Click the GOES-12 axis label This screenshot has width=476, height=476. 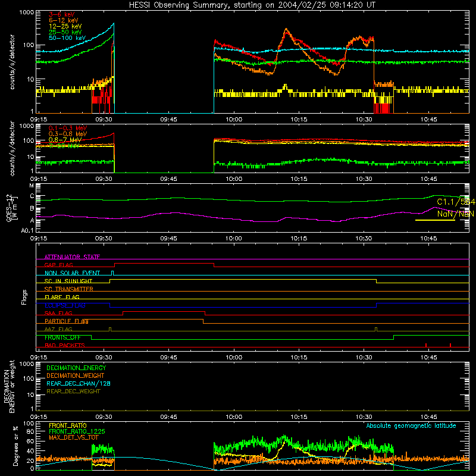(12, 208)
